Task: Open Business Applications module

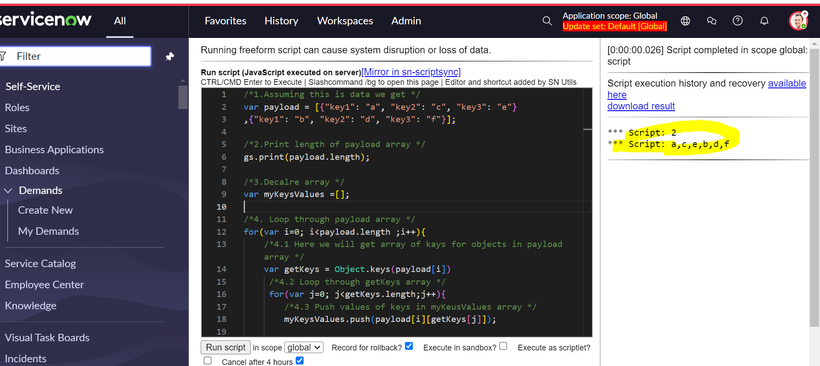Action: coord(54,150)
